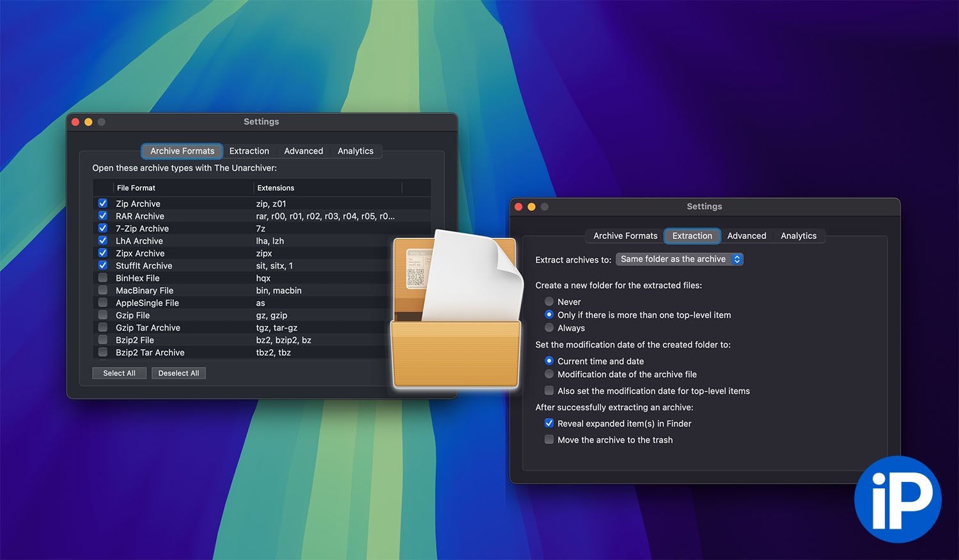Viewport: 959px width, 560px height.
Task: Click the 'lha, lzh' extensions cell
Action: [x=270, y=241]
